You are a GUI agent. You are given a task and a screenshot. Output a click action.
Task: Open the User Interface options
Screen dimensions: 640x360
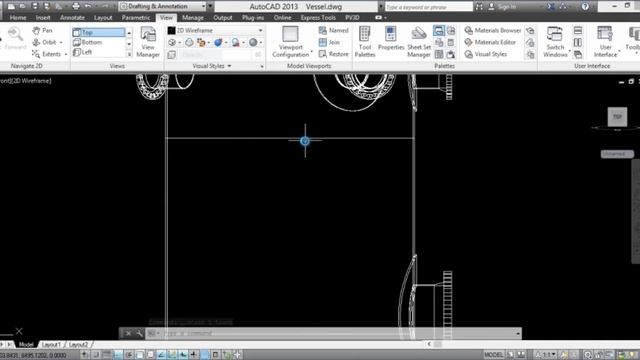pos(605,42)
